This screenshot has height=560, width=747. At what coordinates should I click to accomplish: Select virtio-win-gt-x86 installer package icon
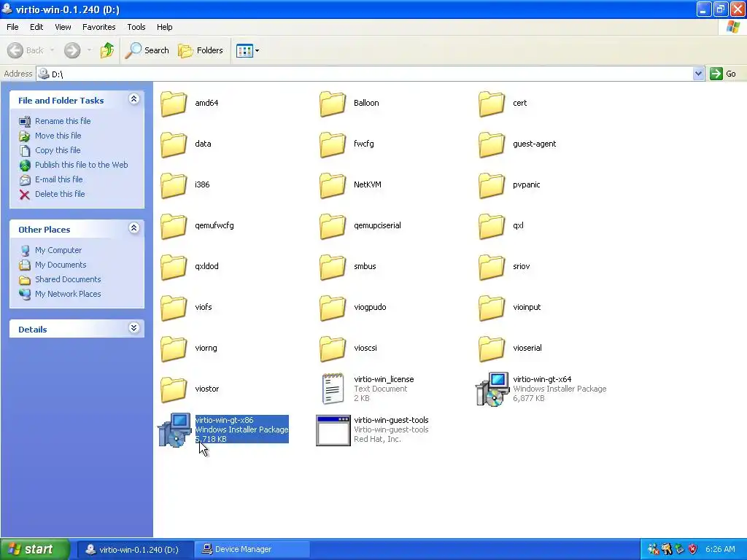coord(174,430)
